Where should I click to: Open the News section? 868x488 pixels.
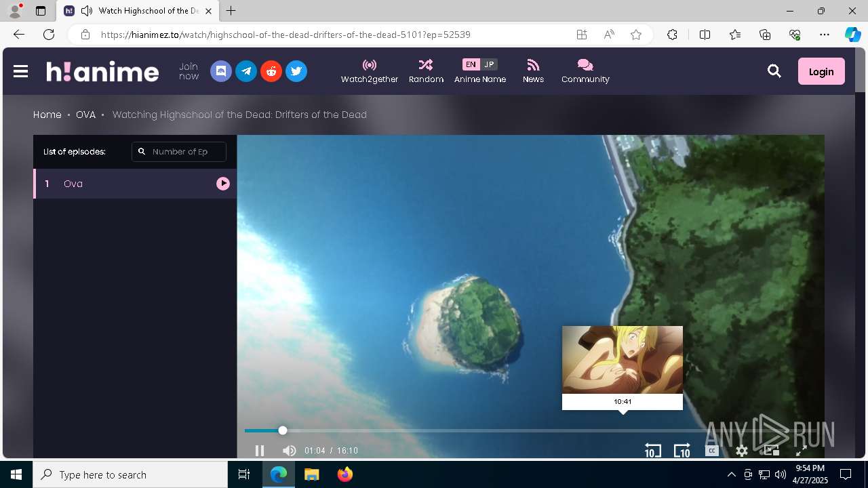point(533,71)
